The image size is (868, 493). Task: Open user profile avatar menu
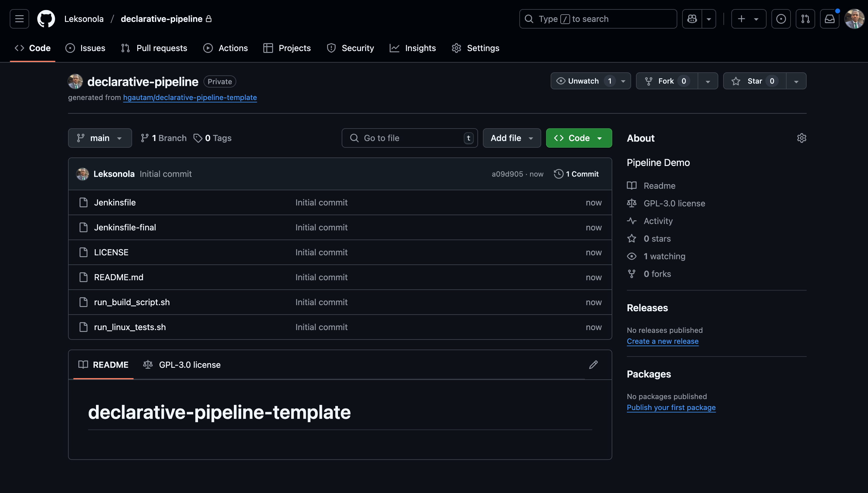pyautogui.click(x=854, y=19)
